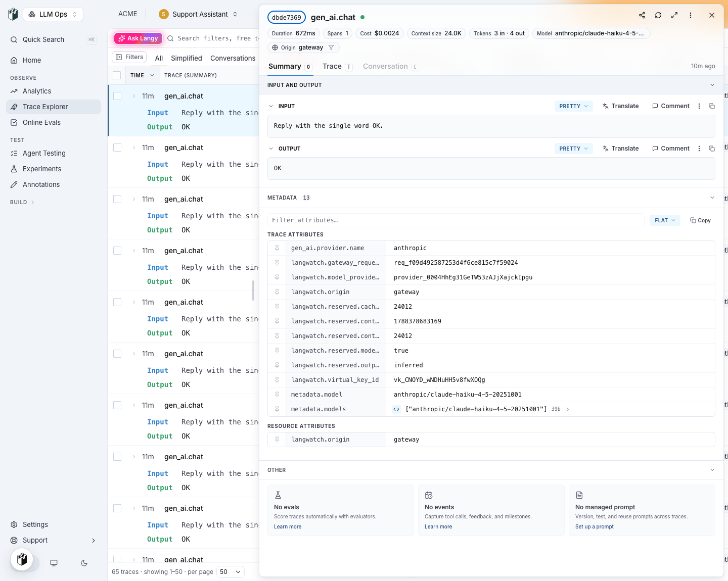This screenshot has width=728, height=581.
Task: Switch to the Summary tab
Action: [x=290, y=66]
